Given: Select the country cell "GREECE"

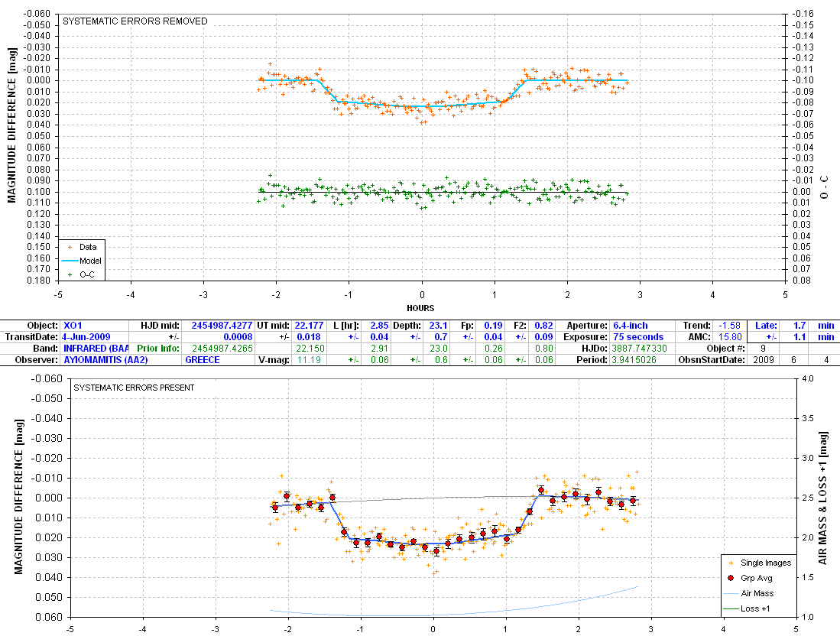Looking at the screenshot, I should (x=202, y=360).
